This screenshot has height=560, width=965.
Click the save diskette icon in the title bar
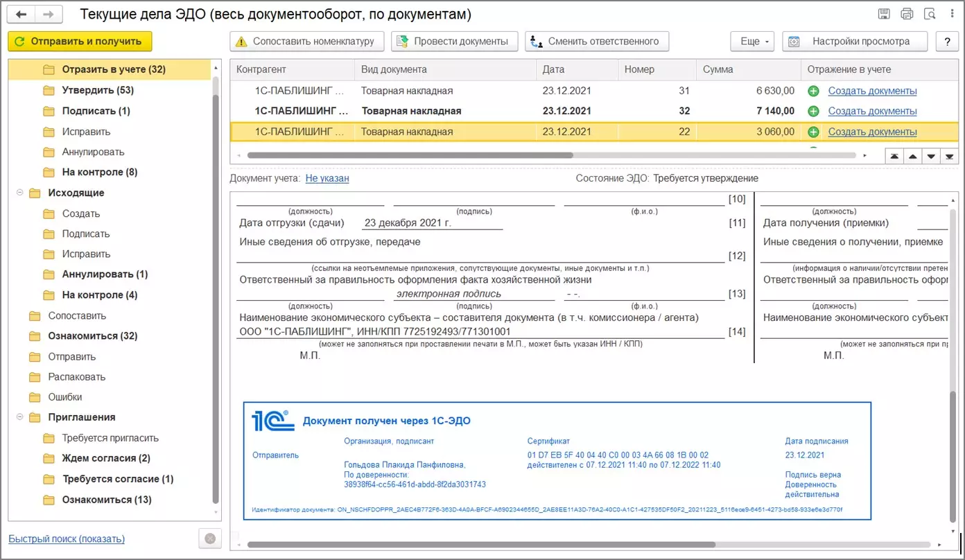point(884,14)
